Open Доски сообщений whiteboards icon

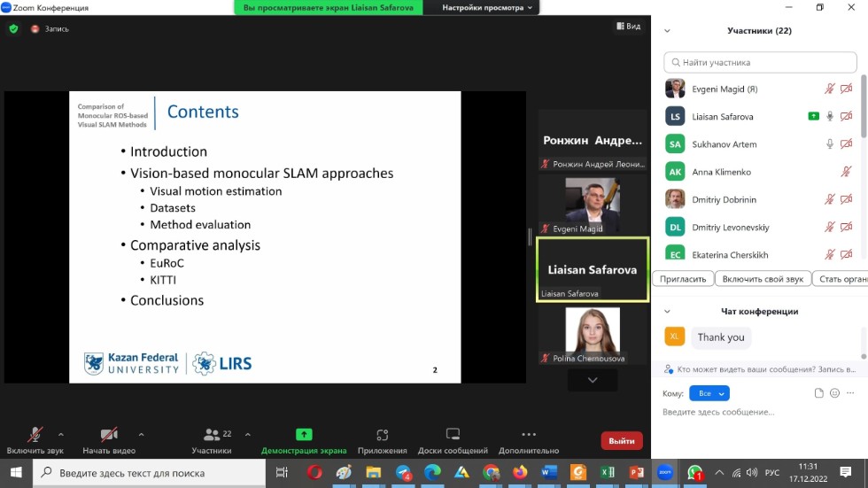453,435
